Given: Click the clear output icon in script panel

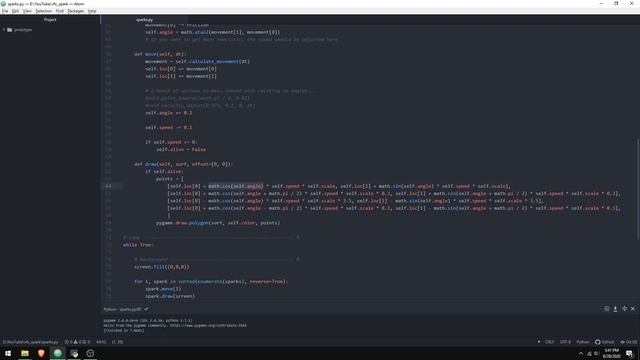Looking at the screenshot, I should [607, 309].
